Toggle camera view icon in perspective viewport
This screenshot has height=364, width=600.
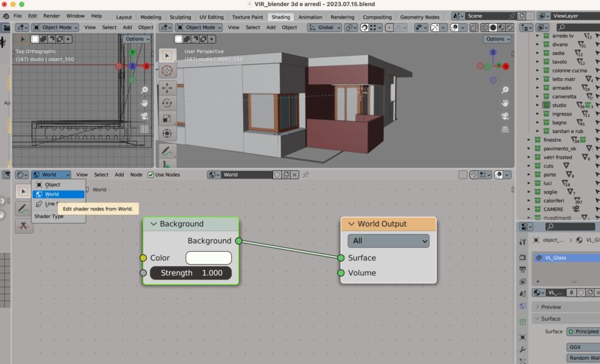[505, 116]
